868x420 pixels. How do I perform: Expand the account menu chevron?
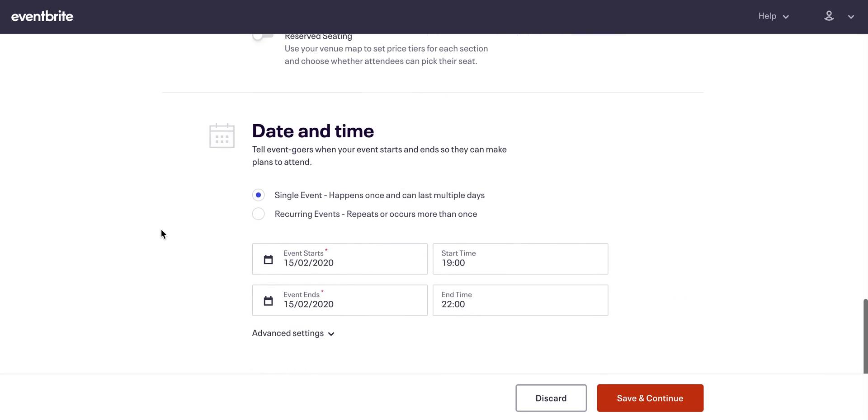click(x=851, y=17)
